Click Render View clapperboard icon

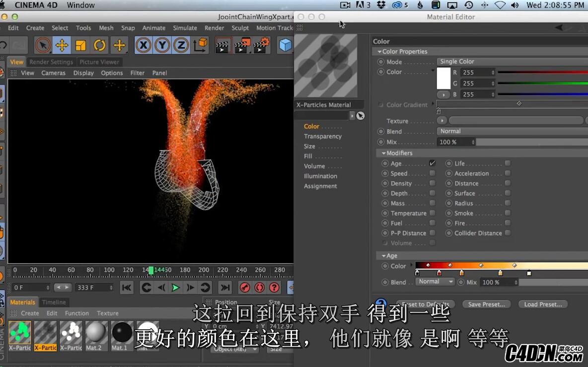pos(222,45)
